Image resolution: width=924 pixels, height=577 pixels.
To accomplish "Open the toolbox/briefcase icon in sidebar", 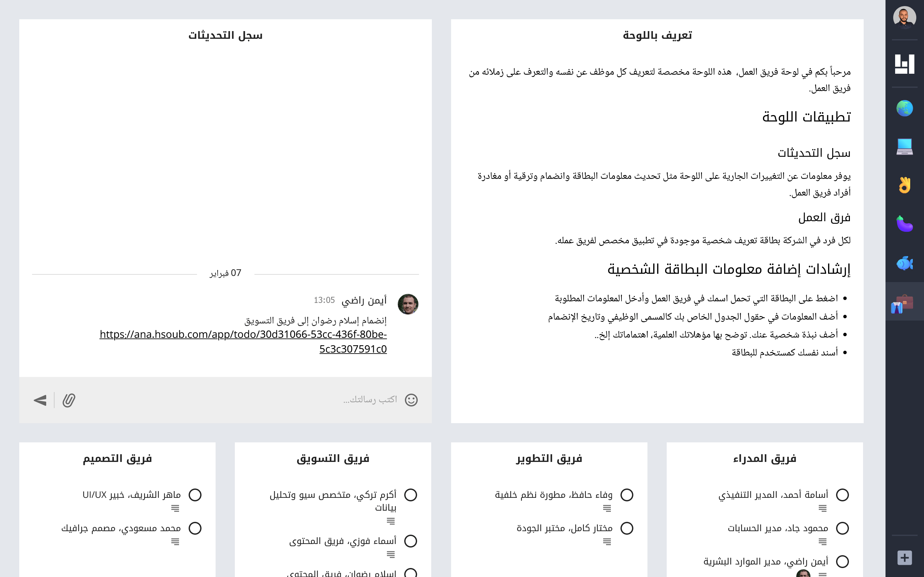I will pyautogui.click(x=903, y=303).
